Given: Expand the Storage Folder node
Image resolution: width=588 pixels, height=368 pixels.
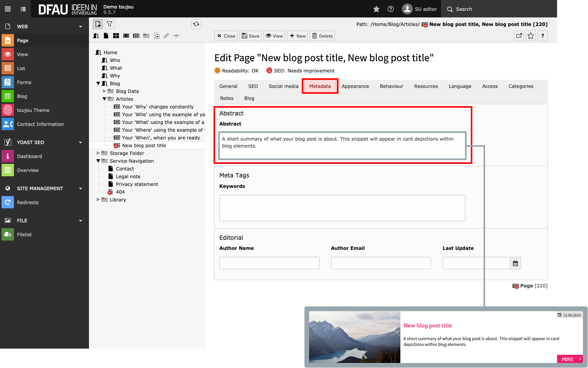Looking at the screenshot, I should pyautogui.click(x=98, y=153).
